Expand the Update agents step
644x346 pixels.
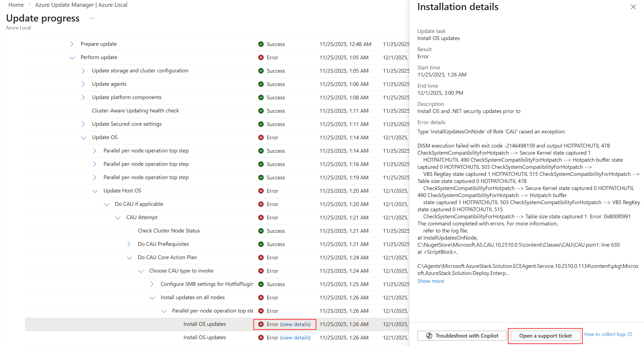point(83,84)
